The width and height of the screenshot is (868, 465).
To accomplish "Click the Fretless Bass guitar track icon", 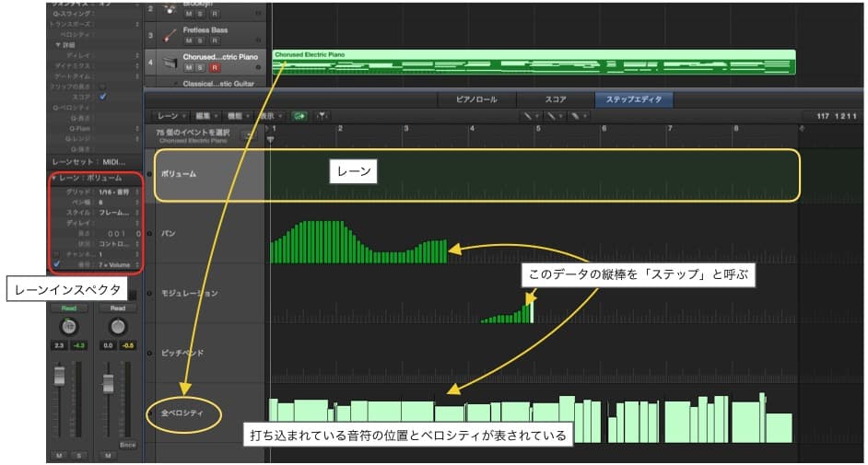I will coord(170,36).
